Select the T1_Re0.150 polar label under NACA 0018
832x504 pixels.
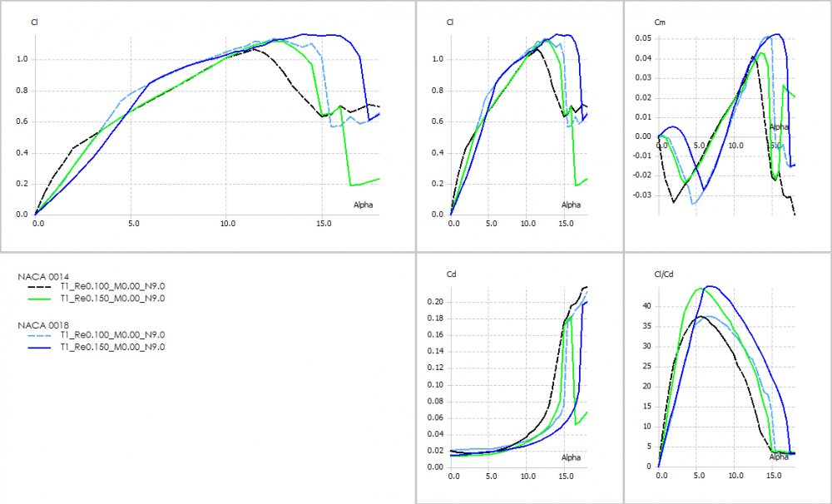coord(112,347)
